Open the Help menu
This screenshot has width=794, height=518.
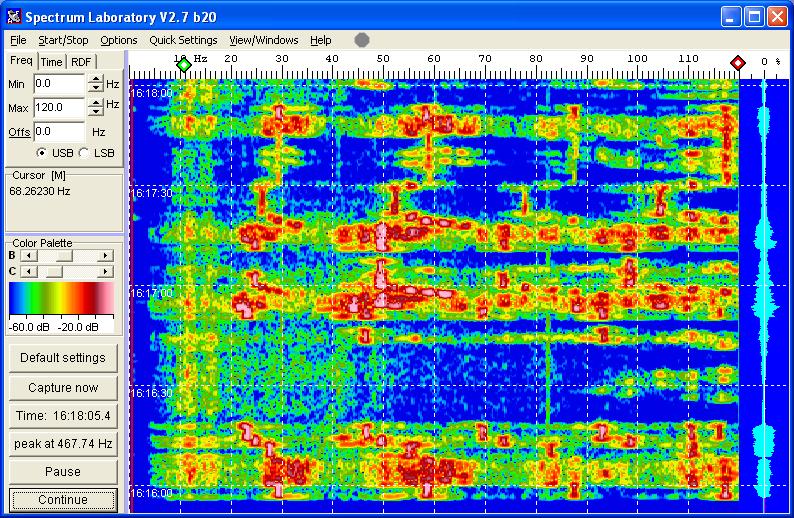(x=321, y=40)
